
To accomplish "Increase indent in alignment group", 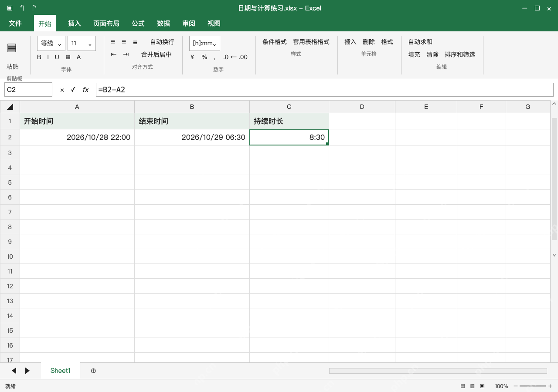I will 126,54.
